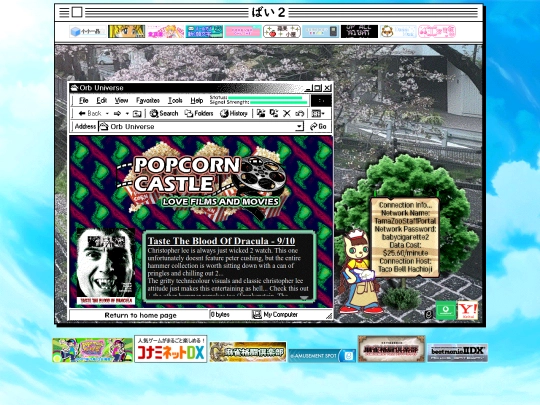Click the Delete X toolbar icon
The image size is (540, 405).
point(287,113)
